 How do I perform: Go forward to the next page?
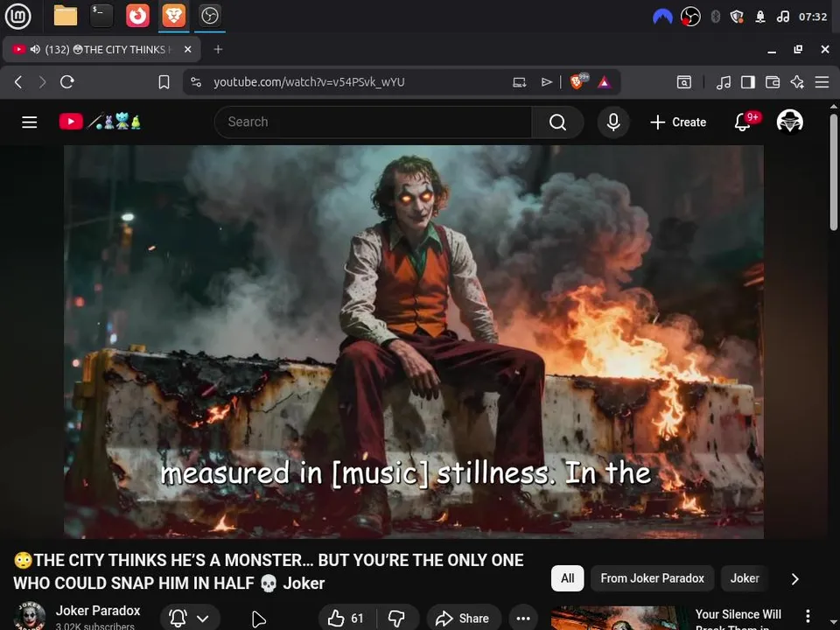click(42, 82)
